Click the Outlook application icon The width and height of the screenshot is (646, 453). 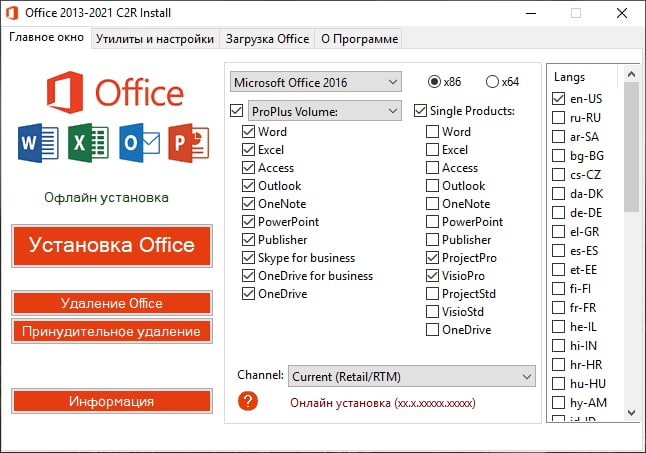point(137,144)
